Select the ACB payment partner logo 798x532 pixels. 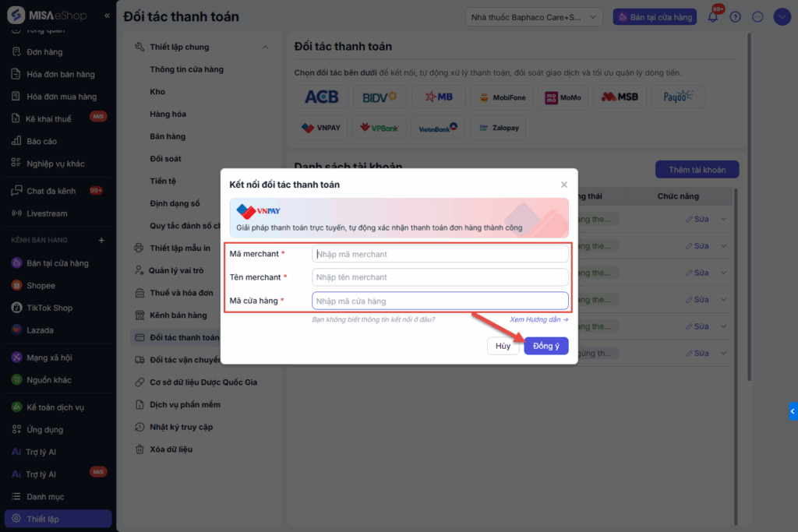click(321, 97)
